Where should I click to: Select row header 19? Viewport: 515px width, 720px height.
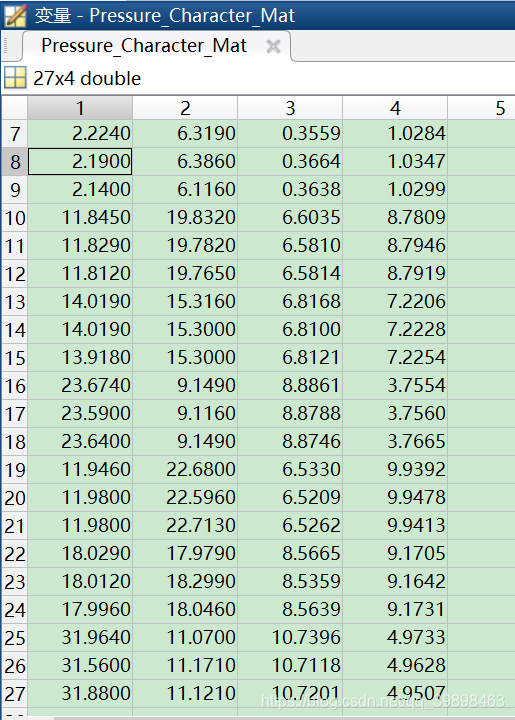[x=15, y=470]
